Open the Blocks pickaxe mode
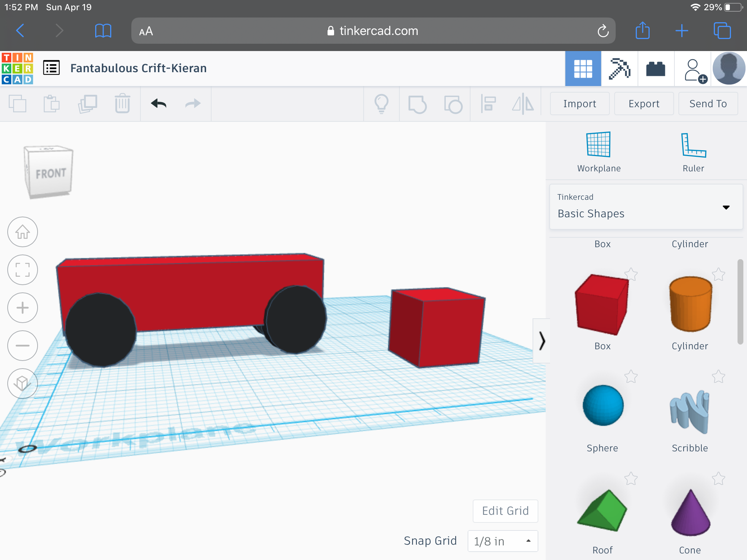747x560 pixels. (619, 69)
